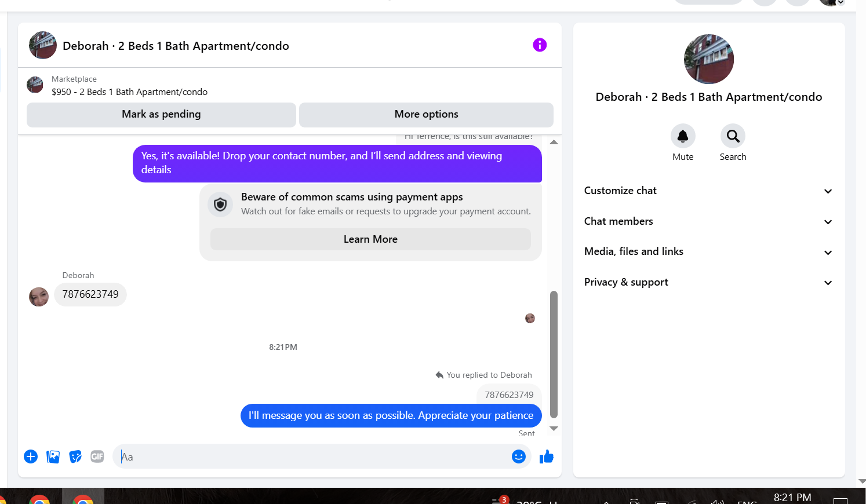Expand the Chat members section
The height and width of the screenshot is (504, 866).
[x=709, y=221]
